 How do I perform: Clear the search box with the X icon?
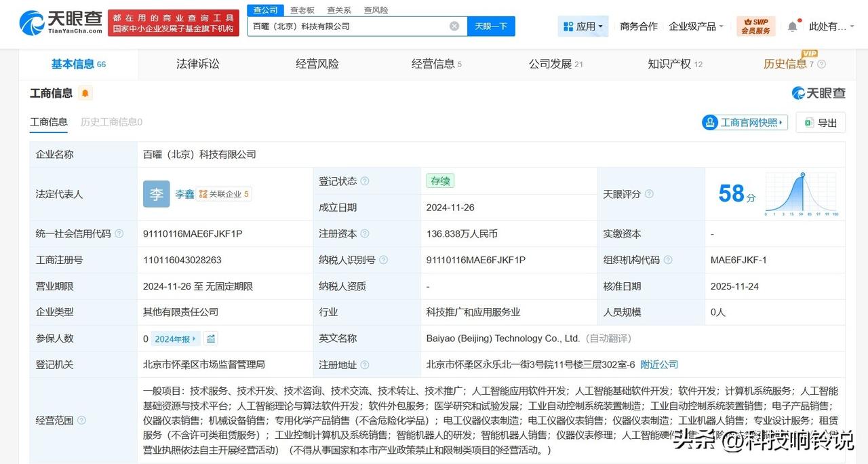coord(454,25)
